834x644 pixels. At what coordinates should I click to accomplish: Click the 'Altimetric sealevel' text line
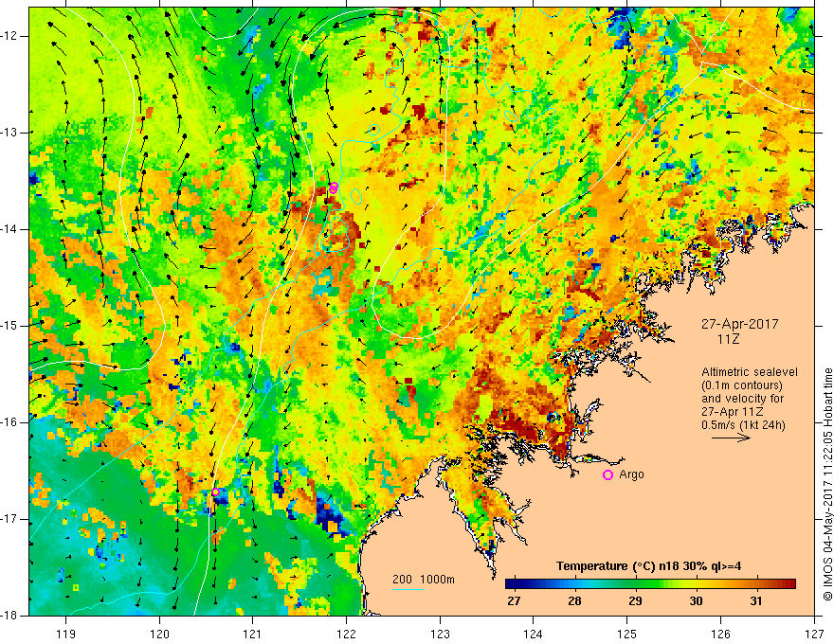[750, 372]
